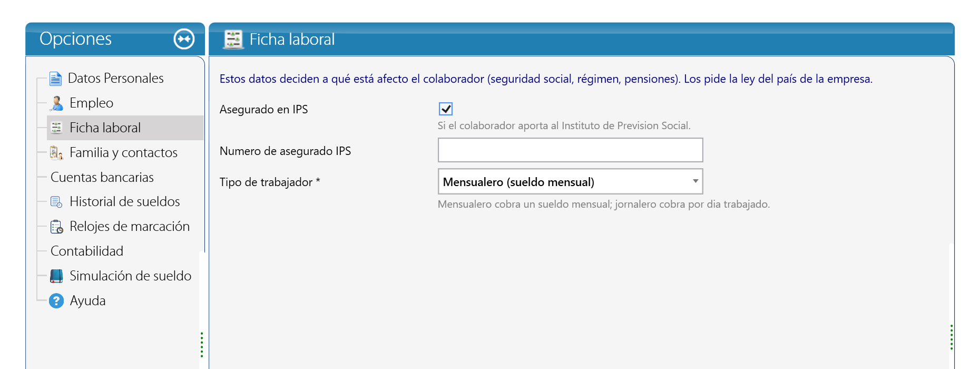Click the Ayuda question mark icon

pyautogui.click(x=56, y=300)
